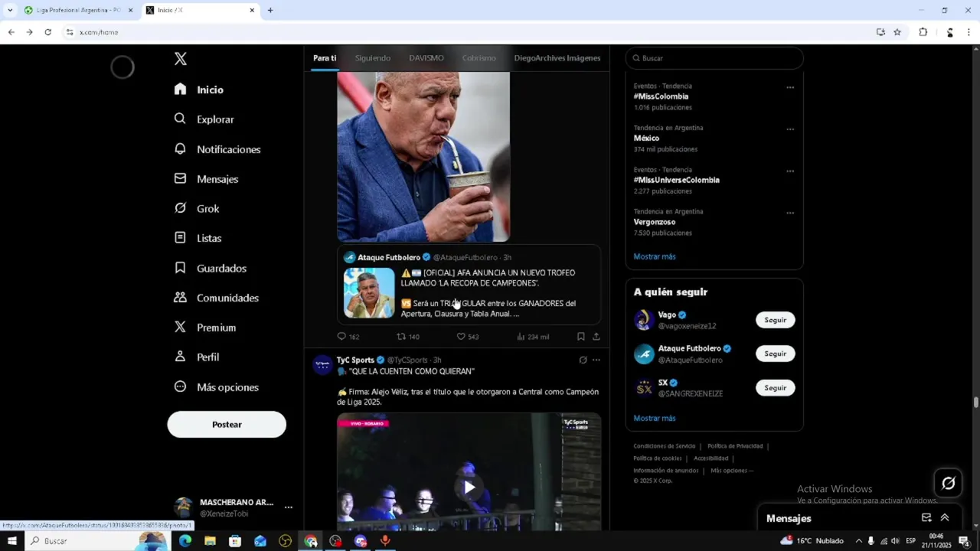Image resolution: width=980 pixels, height=551 pixels.
Task: Expand the Mensajes drawer
Action: 945,518
